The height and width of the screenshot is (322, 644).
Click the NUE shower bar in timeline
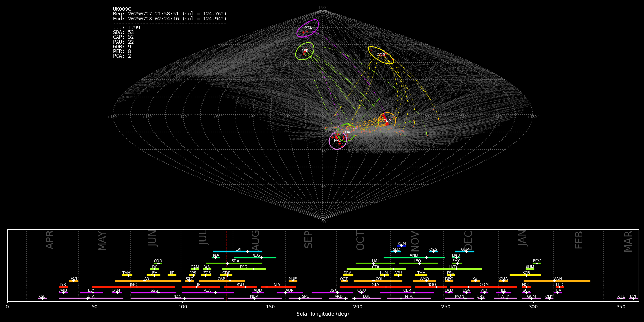tap(293, 281)
